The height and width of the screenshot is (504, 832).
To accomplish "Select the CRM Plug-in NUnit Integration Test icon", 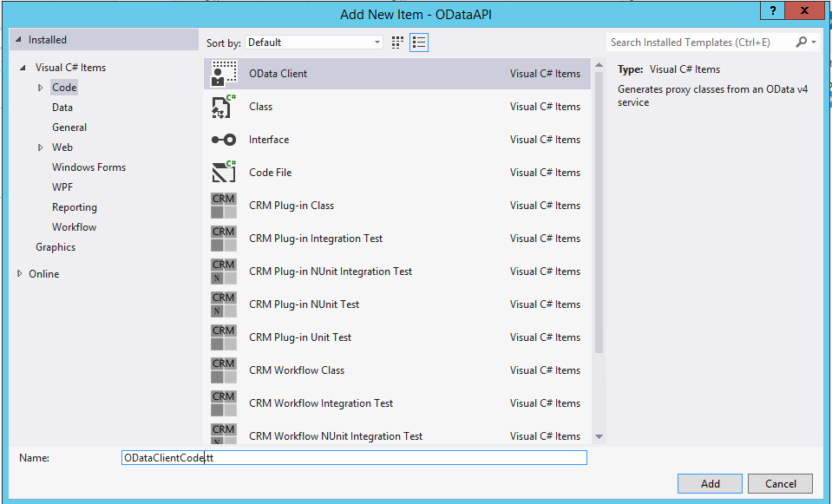I will [x=224, y=272].
